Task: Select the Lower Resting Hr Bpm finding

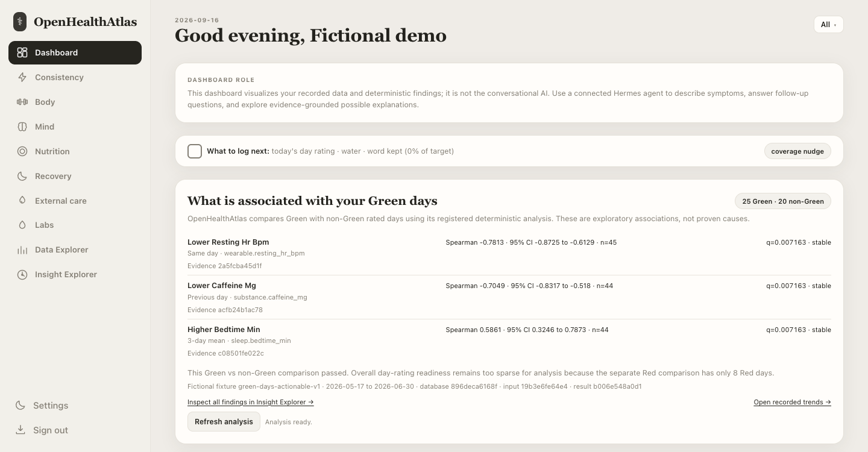Action: 509,254
